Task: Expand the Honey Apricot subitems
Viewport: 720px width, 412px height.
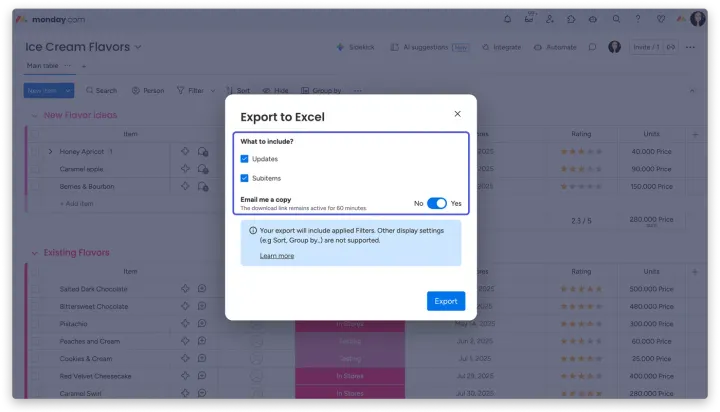Action: pyautogui.click(x=50, y=152)
